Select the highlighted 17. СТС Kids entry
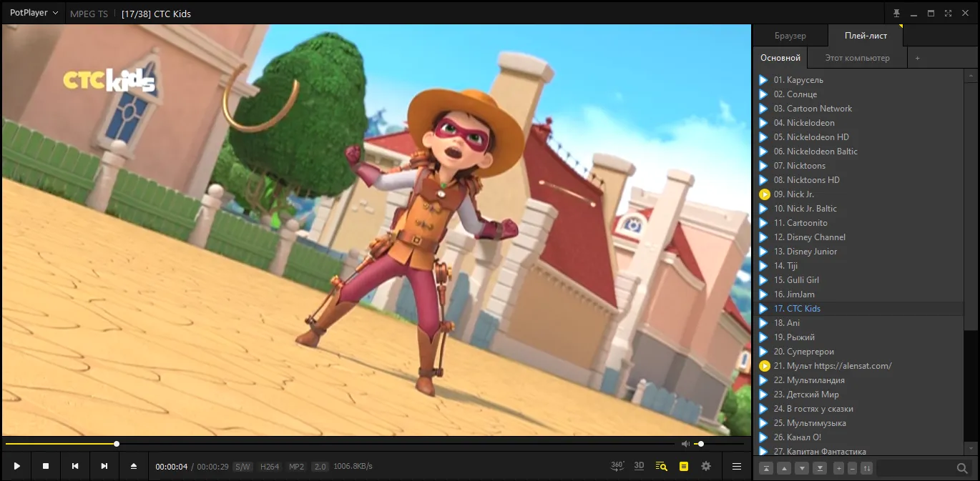Screen dimensions: 980x481 pos(860,309)
